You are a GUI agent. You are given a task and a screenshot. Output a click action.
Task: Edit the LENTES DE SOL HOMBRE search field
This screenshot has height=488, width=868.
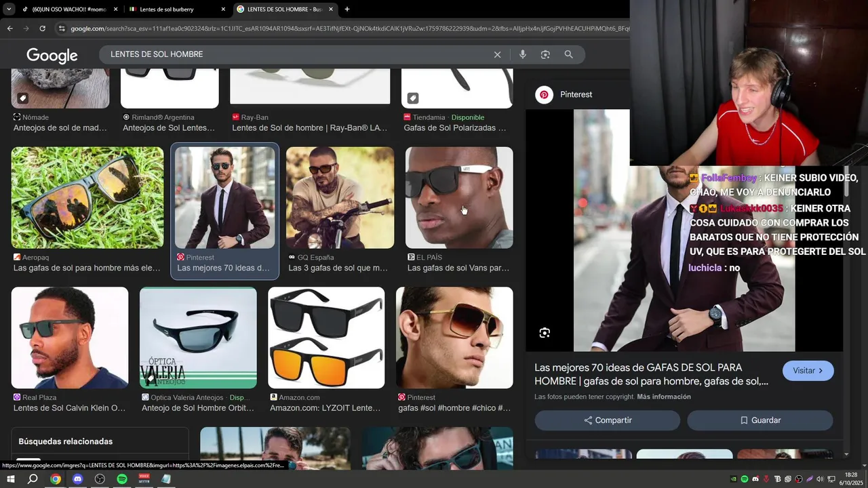click(x=298, y=54)
